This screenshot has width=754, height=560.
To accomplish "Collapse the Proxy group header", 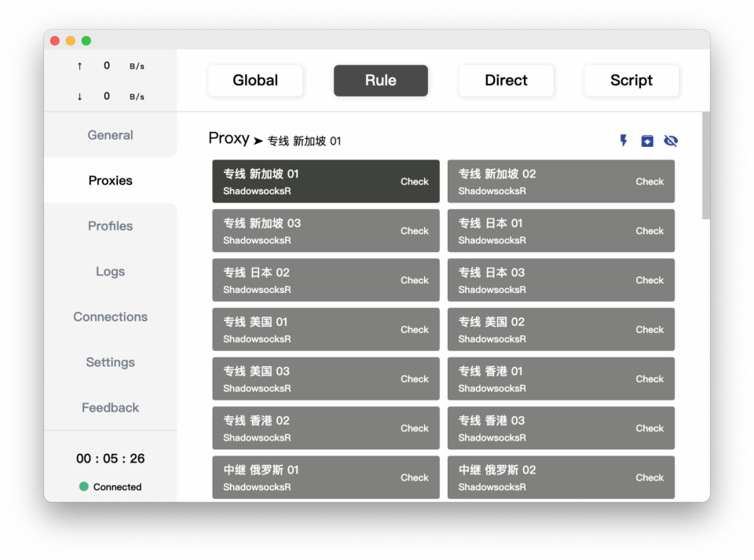I will click(229, 139).
